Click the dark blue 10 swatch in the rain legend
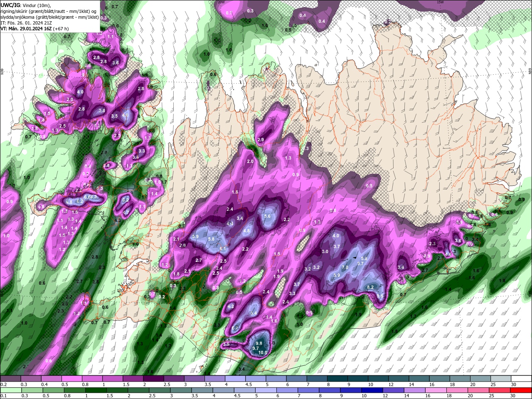Screen dimensions: 532x399 [x=371, y=390]
